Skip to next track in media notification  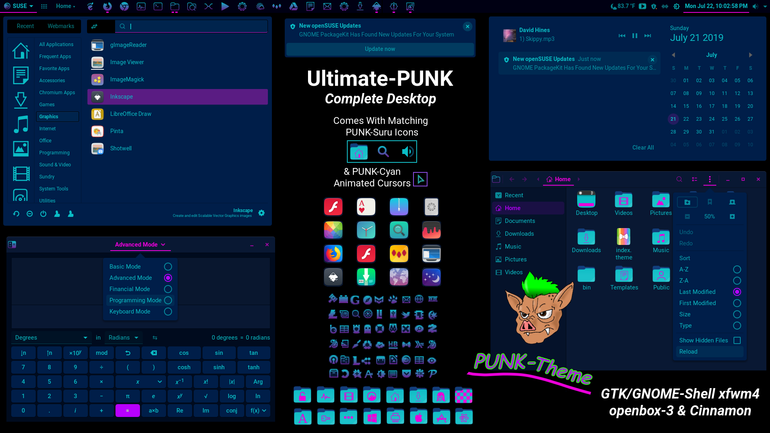point(648,36)
